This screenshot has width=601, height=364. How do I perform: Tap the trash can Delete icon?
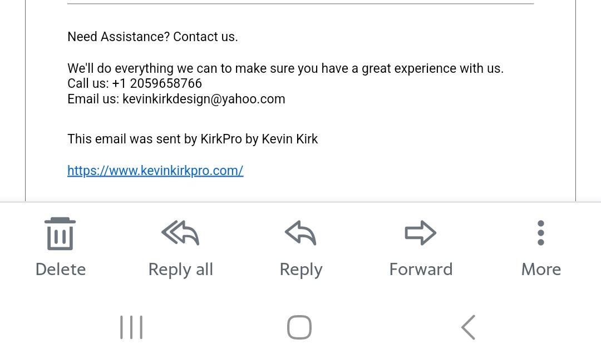[x=60, y=233]
